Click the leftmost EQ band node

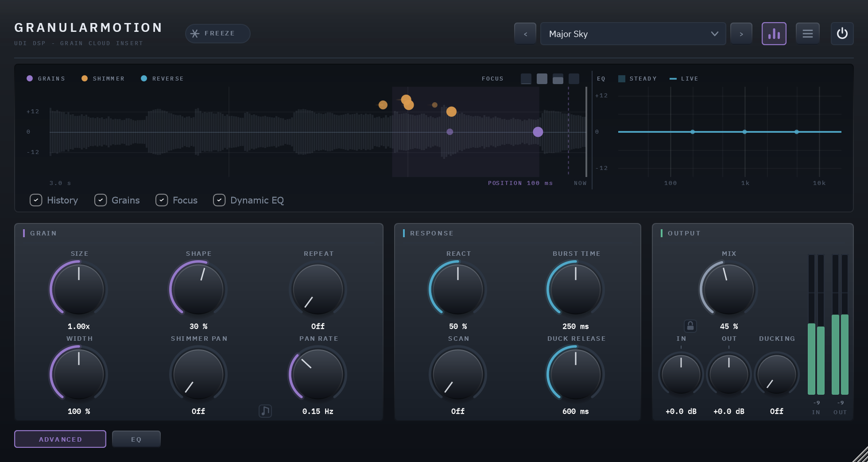tap(693, 132)
